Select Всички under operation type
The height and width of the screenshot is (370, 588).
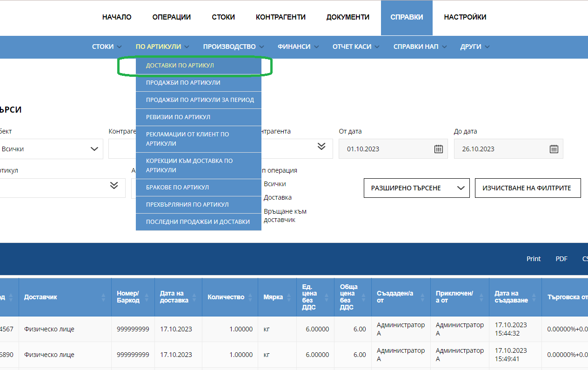[275, 184]
